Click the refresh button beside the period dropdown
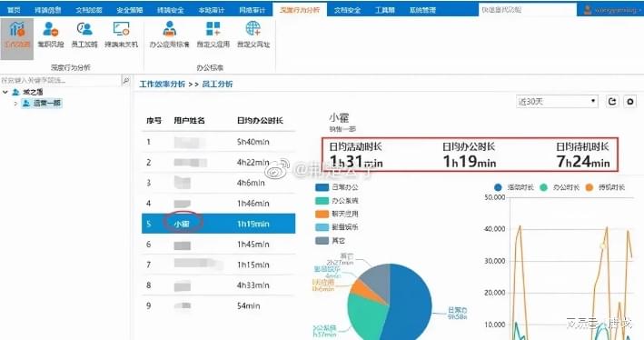 (612, 102)
